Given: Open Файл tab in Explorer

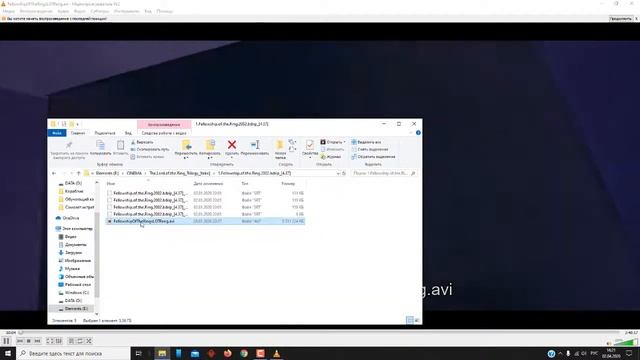Looking at the screenshot, I should coord(57,133).
